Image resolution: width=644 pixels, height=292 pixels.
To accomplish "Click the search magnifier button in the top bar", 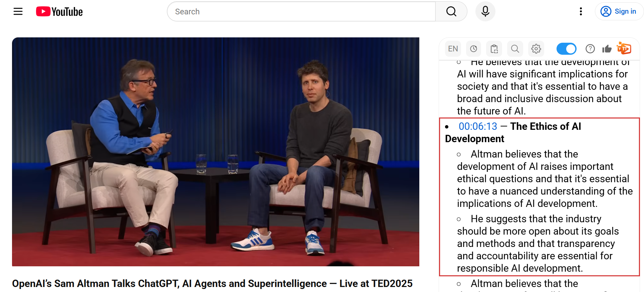I will [x=451, y=12].
